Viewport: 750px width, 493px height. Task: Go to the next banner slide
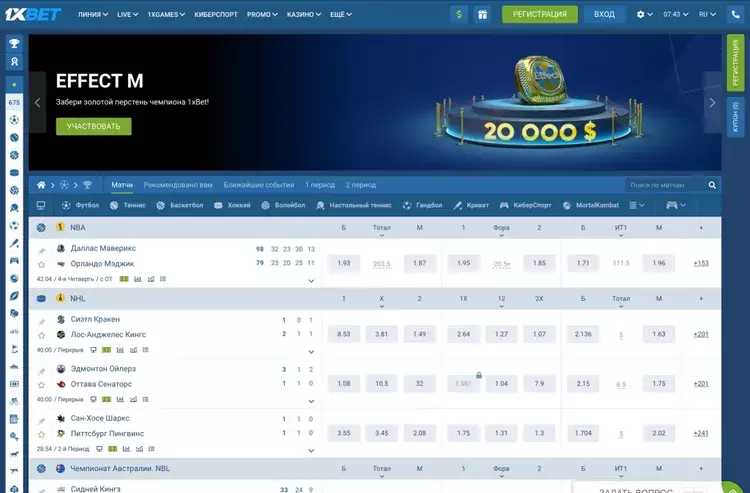click(712, 102)
